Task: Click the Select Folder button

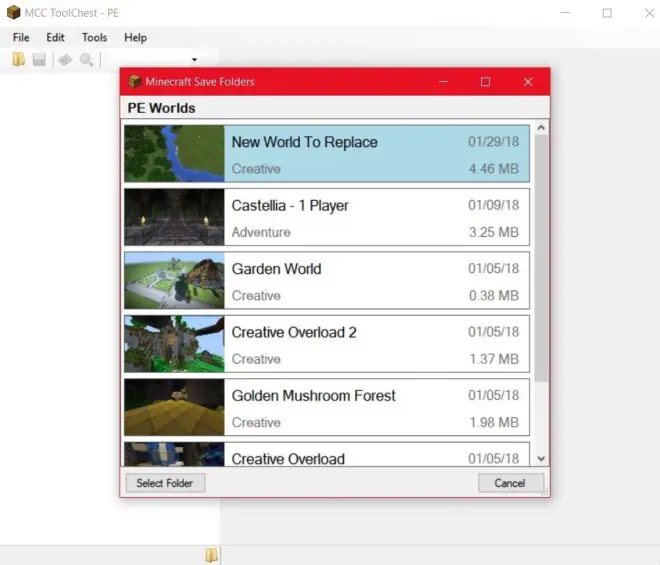Action: point(165,483)
